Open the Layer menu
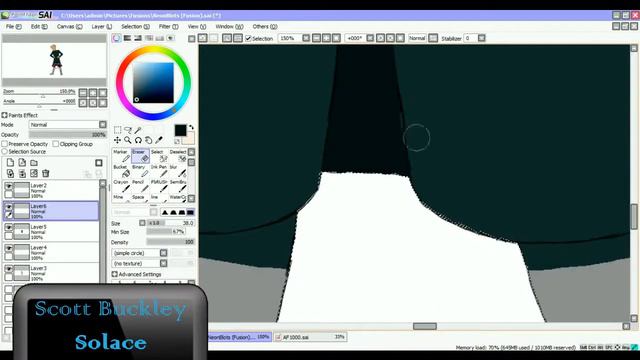The height and width of the screenshot is (360, 640). pos(102,27)
